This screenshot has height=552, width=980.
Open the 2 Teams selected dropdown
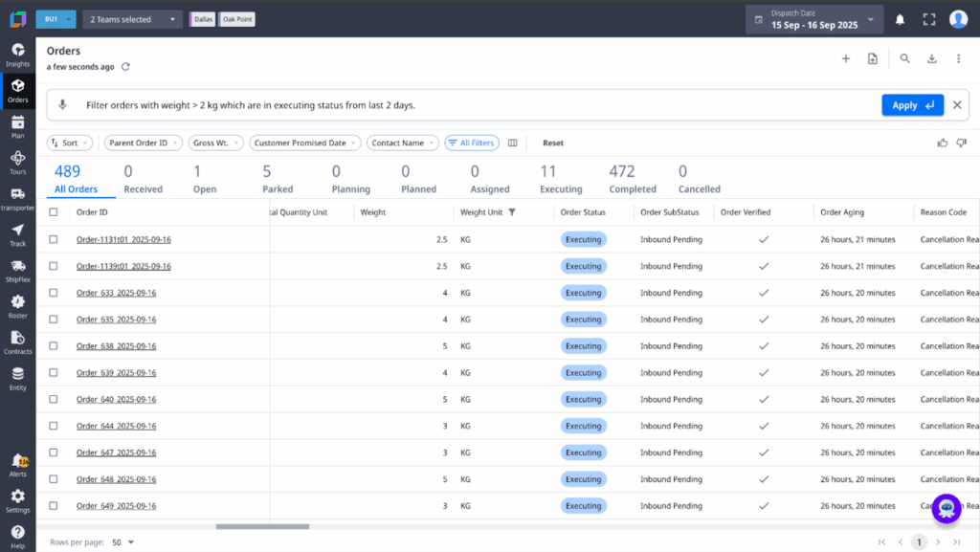pyautogui.click(x=132, y=18)
